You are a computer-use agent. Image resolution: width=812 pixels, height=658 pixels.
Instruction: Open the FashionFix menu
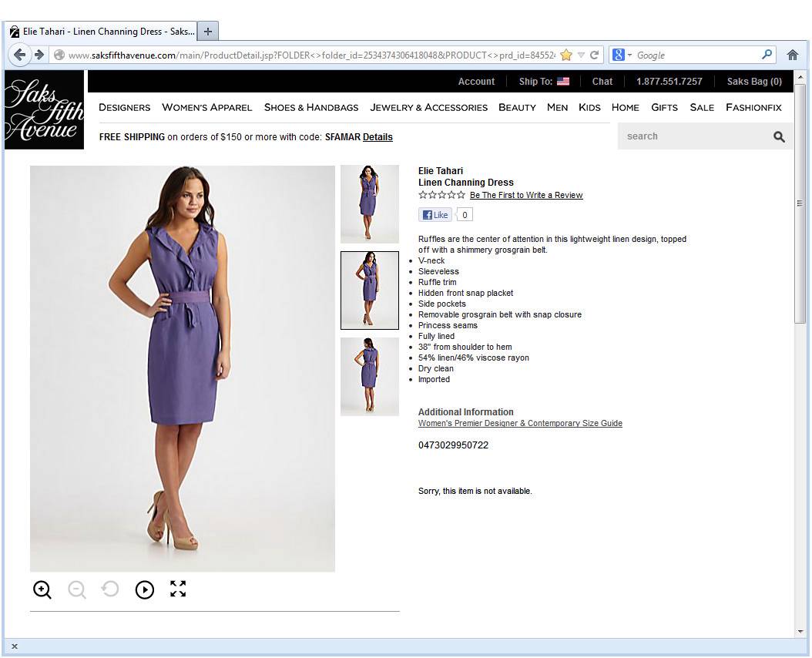tap(753, 107)
